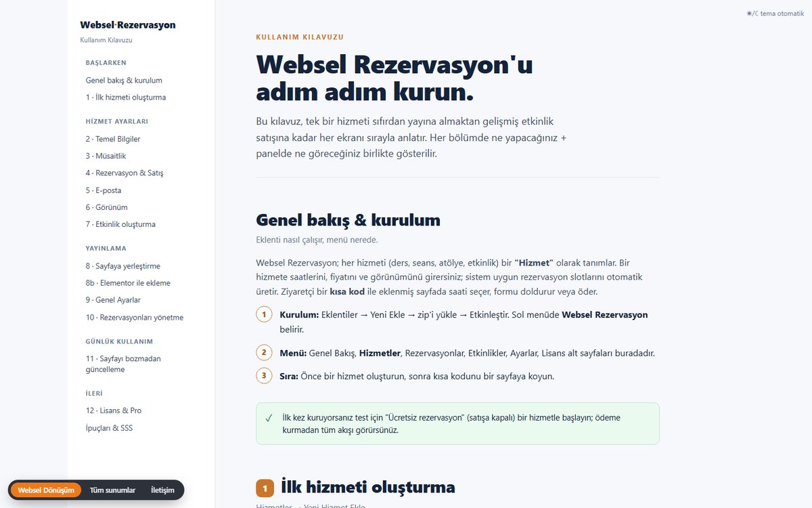
Task: Click the BAŞLARKEN sidebar group label
Action: click(106, 63)
